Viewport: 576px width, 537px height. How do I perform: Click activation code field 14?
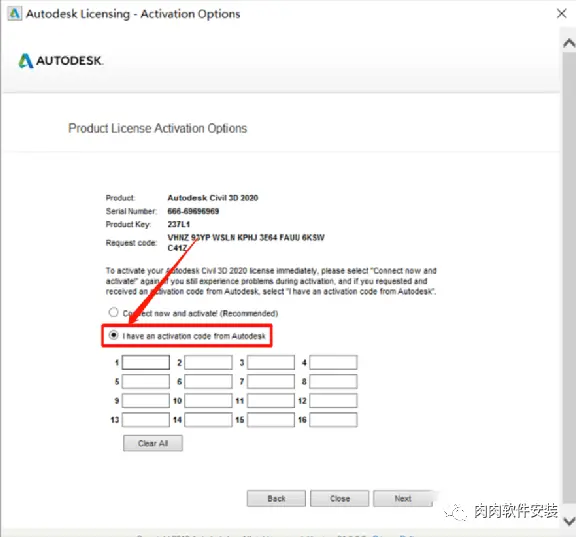[x=208, y=419]
